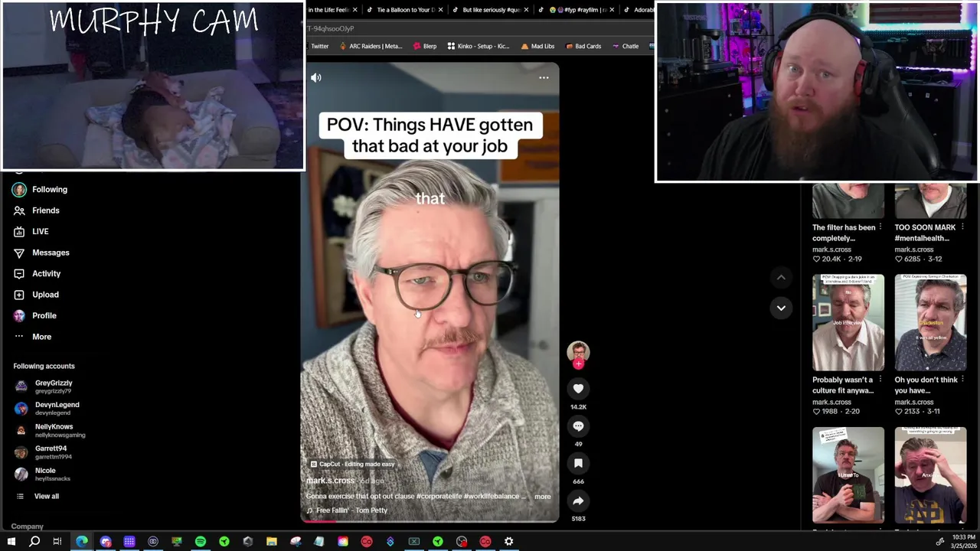Open options for 'TOO SOON MARK' card
The width and height of the screenshot is (980, 551).
(x=962, y=227)
